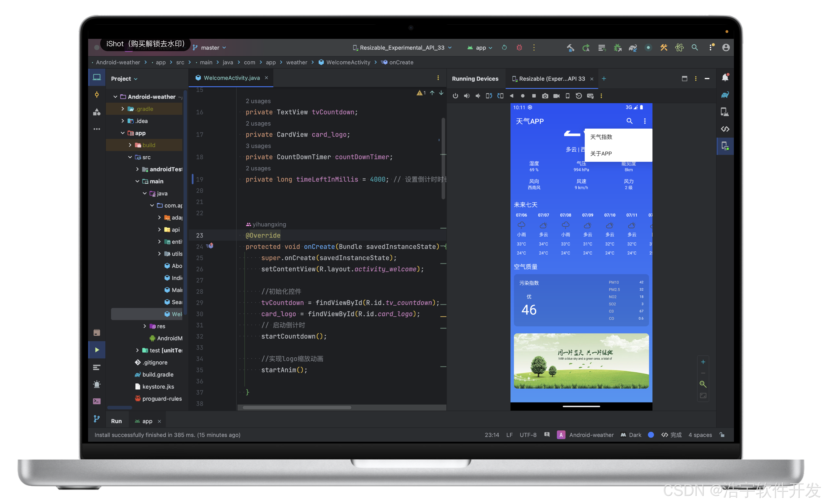Viewport: 822px width, 504px height.
Task: Tap the emulator Overview square button
Action: pyautogui.click(x=534, y=96)
